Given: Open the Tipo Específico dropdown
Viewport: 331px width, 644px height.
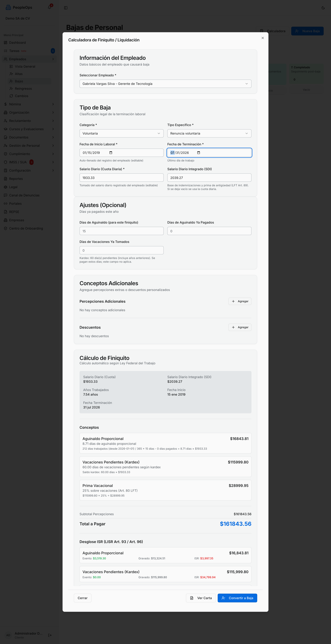Looking at the screenshot, I should 209,134.
